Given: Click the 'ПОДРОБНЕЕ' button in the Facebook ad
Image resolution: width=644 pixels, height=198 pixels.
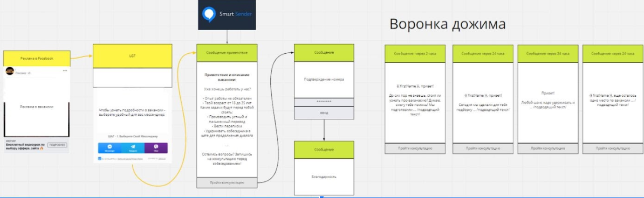Looking at the screenshot, I should [x=57, y=145].
